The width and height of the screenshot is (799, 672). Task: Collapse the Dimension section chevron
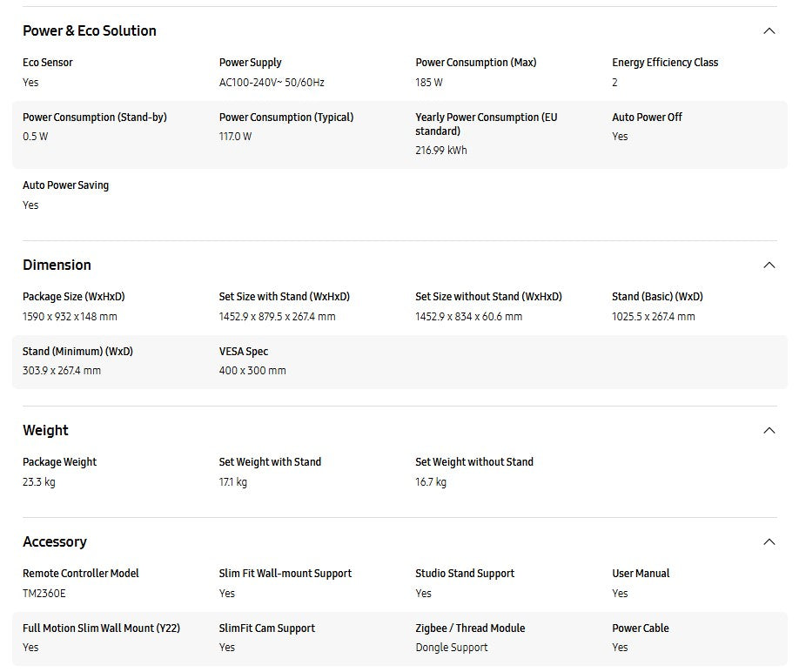769,265
